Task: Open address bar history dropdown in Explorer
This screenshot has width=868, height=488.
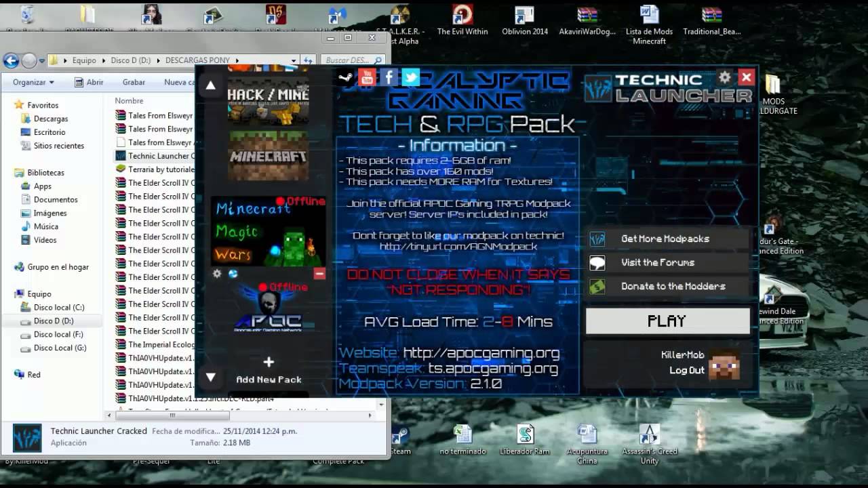Action: [x=294, y=60]
